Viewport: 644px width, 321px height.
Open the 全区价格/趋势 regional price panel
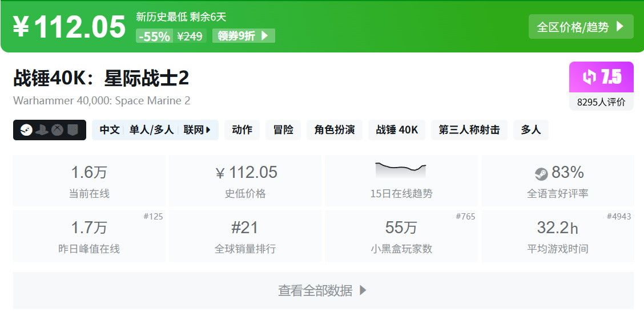point(581,27)
